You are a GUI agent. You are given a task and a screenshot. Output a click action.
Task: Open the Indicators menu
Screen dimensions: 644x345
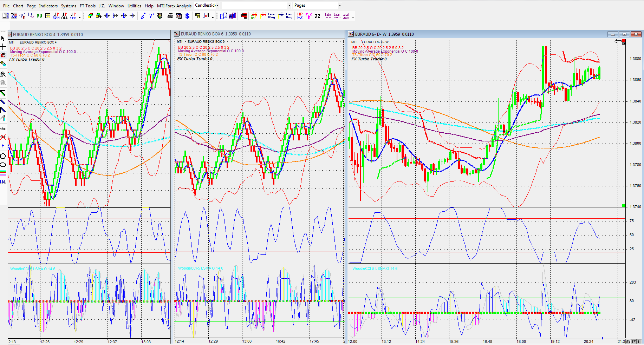click(48, 6)
